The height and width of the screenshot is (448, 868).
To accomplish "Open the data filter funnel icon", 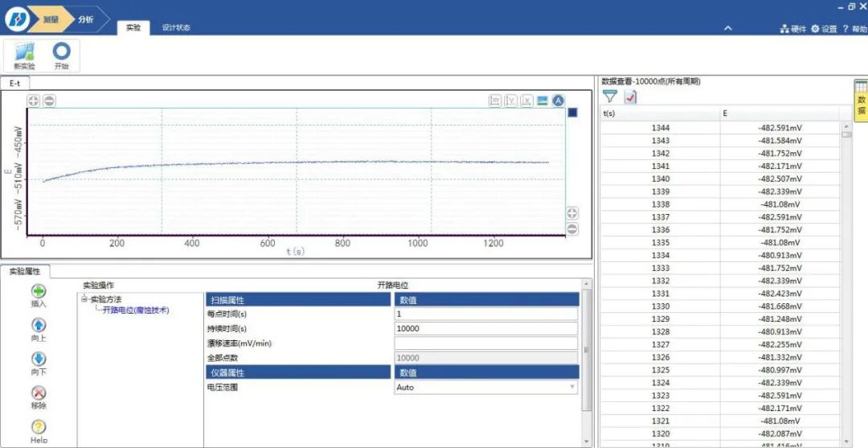I will pos(609,97).
